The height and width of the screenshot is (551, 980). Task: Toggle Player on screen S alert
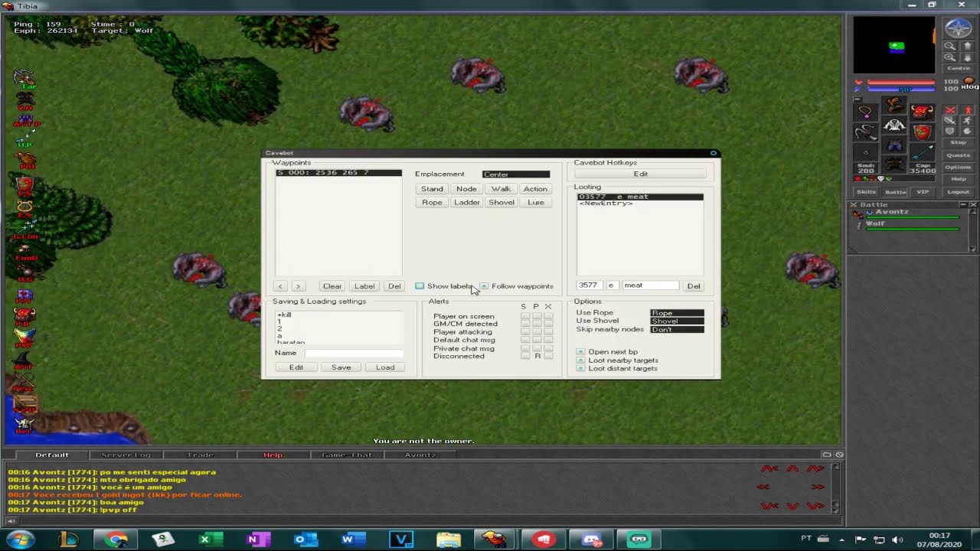[524, 316]
